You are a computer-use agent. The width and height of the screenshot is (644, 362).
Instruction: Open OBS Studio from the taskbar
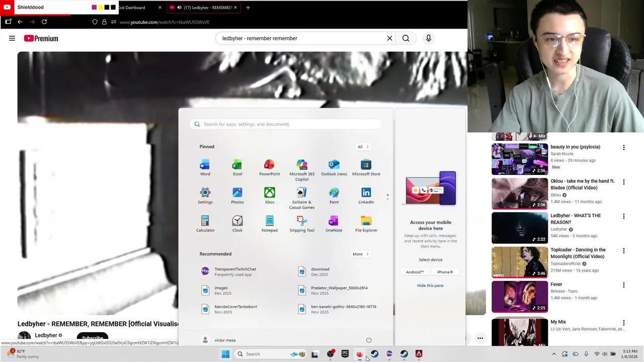[x=330, y=354]
